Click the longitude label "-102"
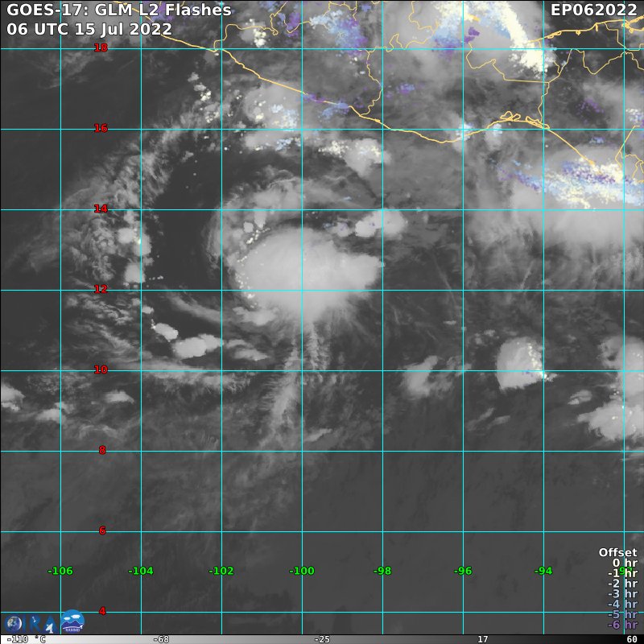Viewport: 644px width, 644px height. pyautogui.click(x=221, y=571)
